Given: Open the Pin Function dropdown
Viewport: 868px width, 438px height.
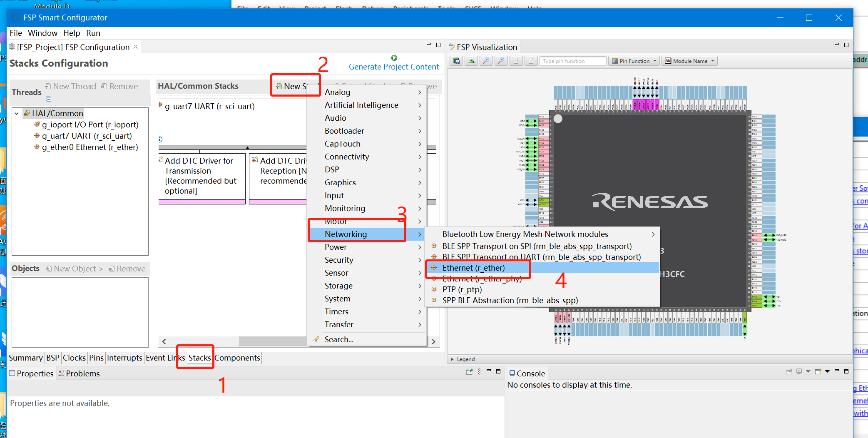Looking at the screenshot, I should (634, 61).
